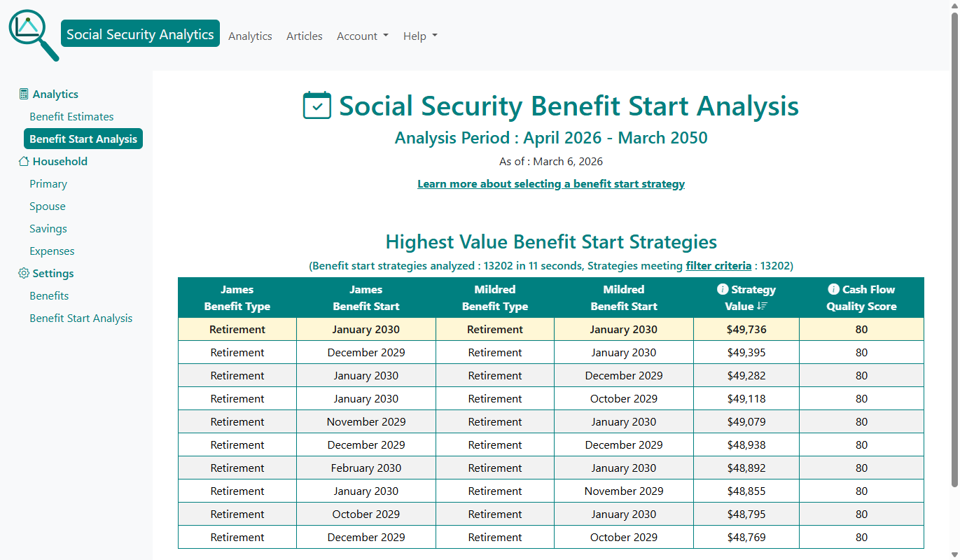Viewport: 960px width, 560px height.
Task: Select the calculator icon beside Analytics
Action: (23, 93)
